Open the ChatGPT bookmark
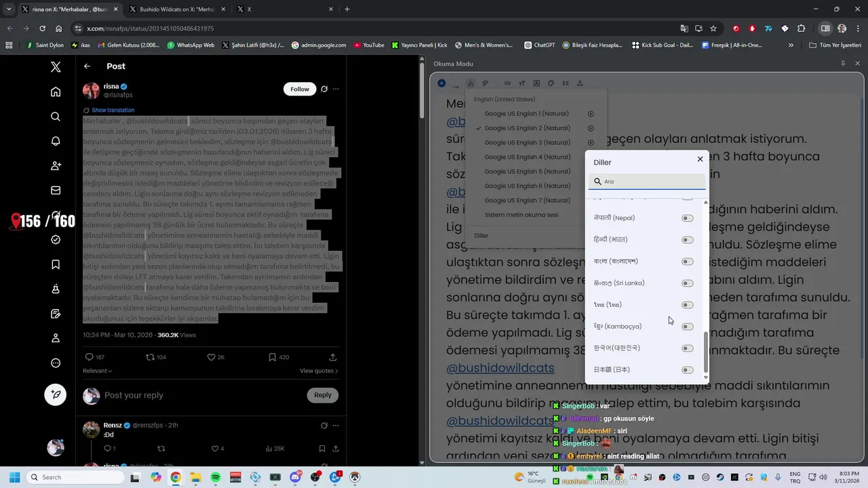 (539, 45)
